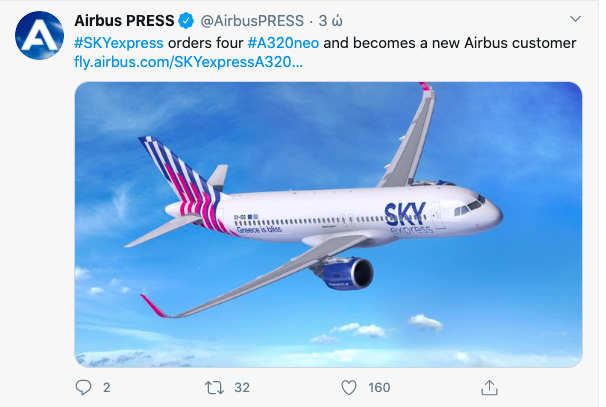Open the #SKYexpress hashtag

(119, 43)
